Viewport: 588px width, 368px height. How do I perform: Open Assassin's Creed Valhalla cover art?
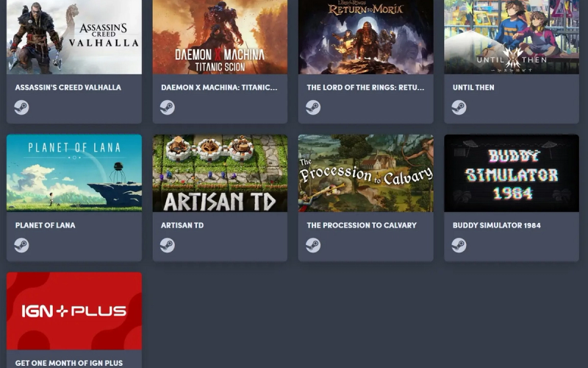74,37
